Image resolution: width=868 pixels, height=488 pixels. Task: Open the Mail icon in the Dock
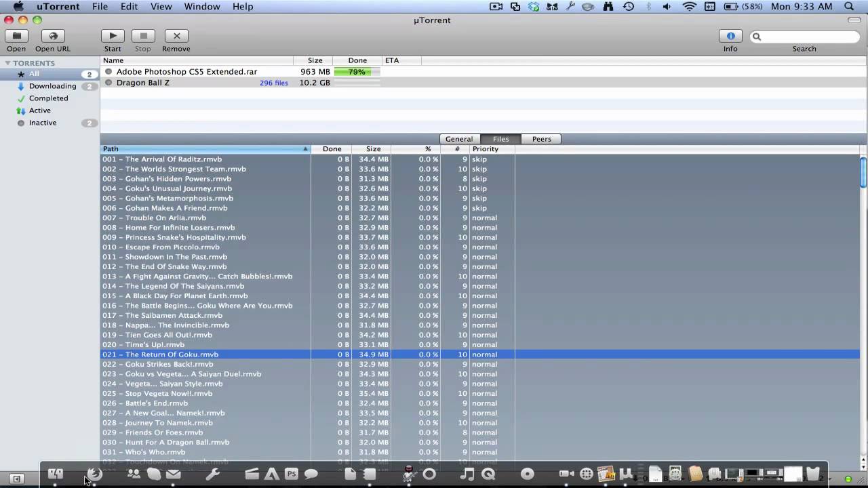tap(174, 474)
